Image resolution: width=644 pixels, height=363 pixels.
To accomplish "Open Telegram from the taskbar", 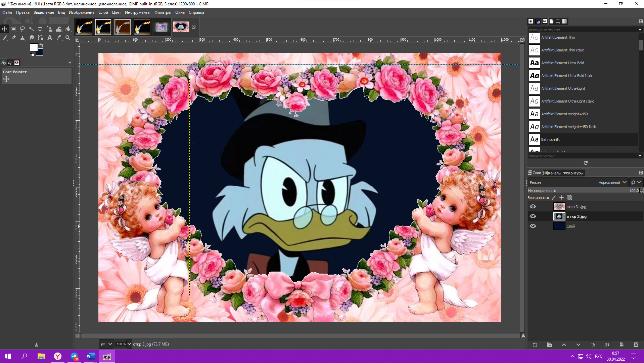I will coord(74,356).
